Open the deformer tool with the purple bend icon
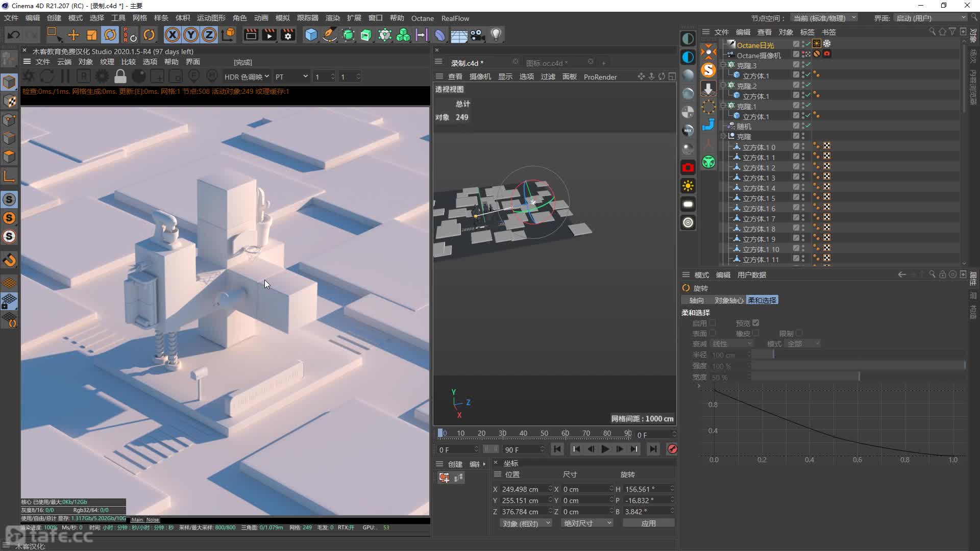 (x=440, y=35)
